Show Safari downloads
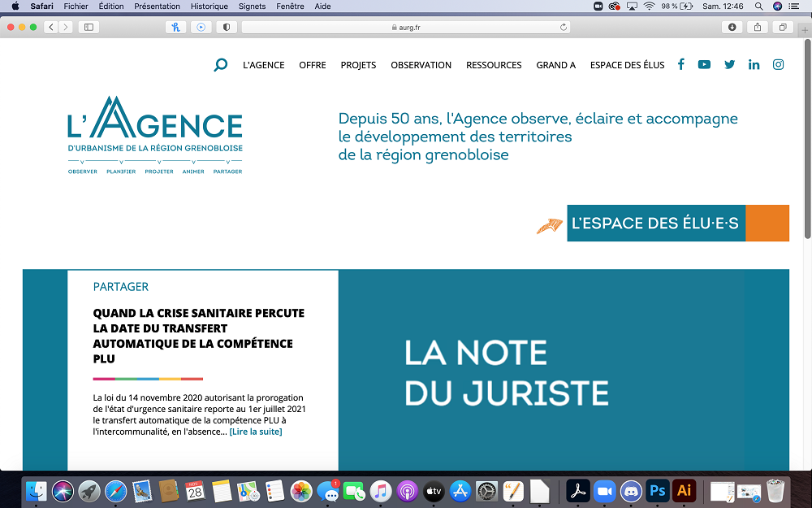 coord(732,27)
